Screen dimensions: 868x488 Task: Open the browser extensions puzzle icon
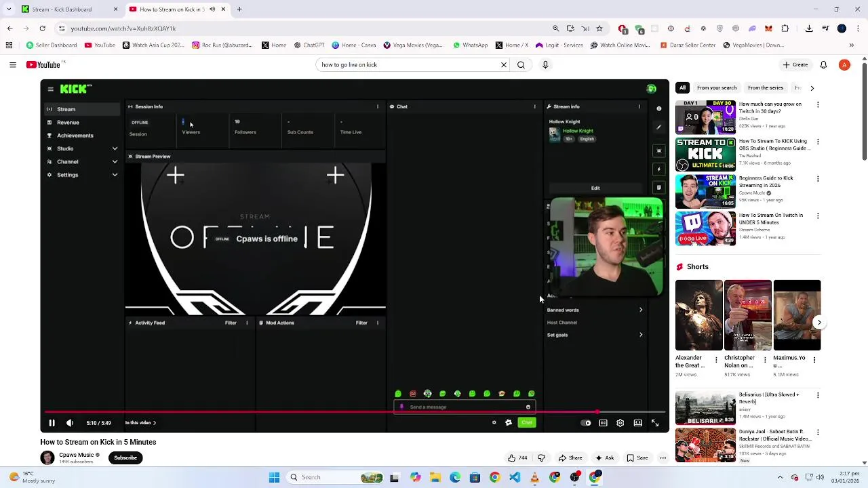(785, 28)
